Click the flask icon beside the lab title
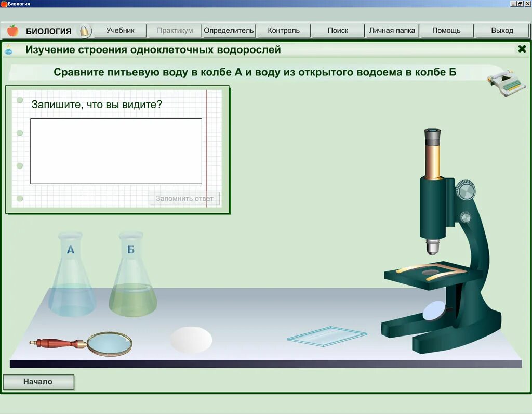The height and width of the screenshot is (414, 532). point(9,50)
